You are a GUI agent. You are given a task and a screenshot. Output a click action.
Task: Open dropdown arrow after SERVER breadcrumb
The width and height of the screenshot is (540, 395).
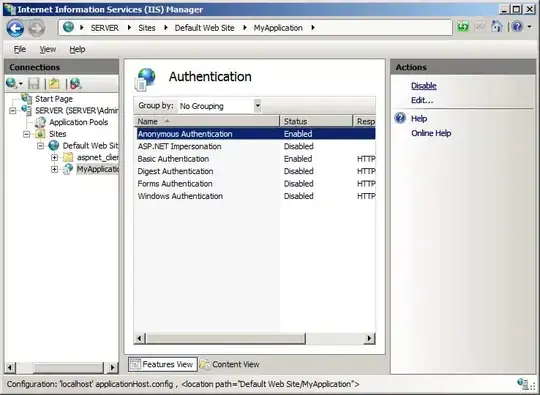click(129, 28)
